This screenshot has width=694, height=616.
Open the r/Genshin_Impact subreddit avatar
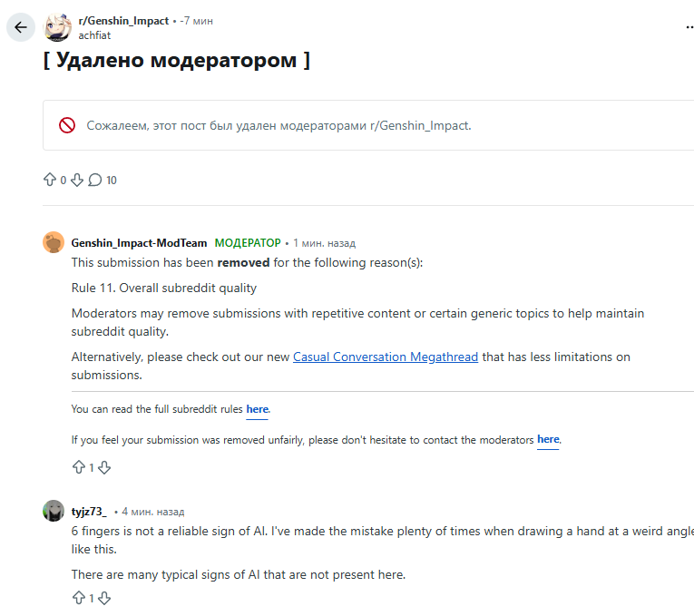click(57, 27)
